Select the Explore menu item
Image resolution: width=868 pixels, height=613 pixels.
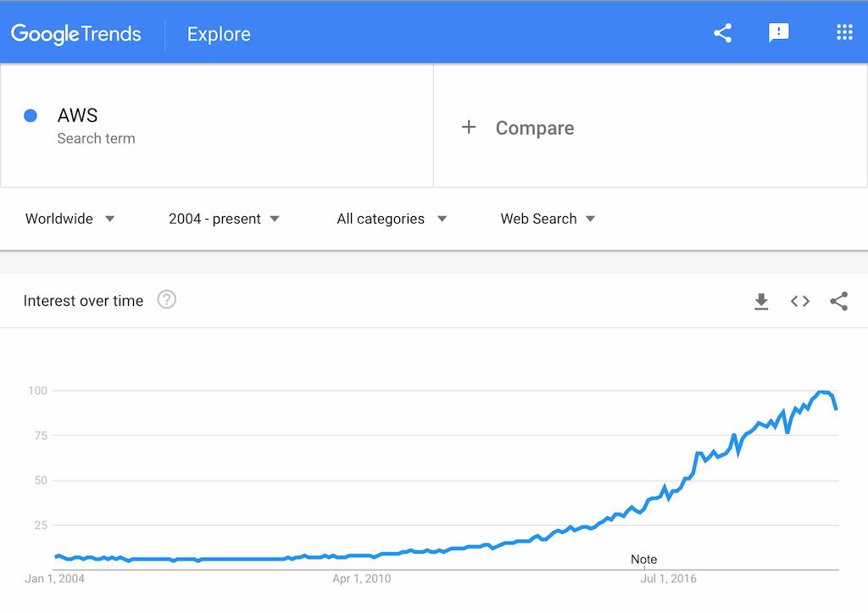click(x=218, y=34)
